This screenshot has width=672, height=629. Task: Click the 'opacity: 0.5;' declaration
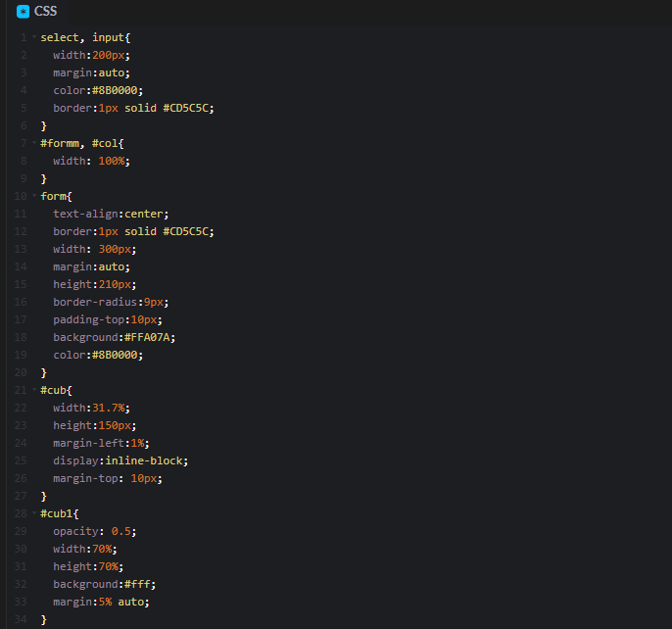[x=95, y=531]
